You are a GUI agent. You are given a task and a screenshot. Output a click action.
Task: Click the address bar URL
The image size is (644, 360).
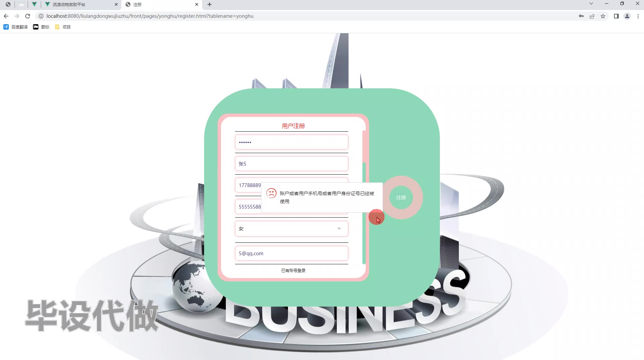(x=150, y=16)
